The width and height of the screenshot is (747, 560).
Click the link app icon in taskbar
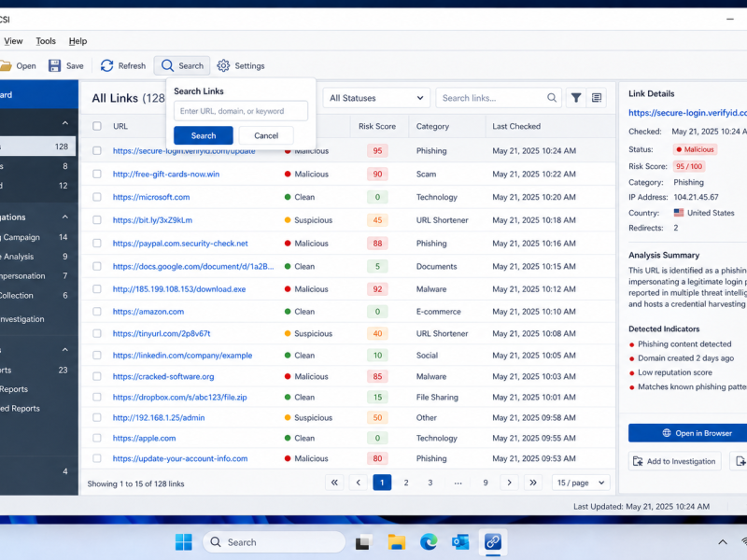(493, 542)
